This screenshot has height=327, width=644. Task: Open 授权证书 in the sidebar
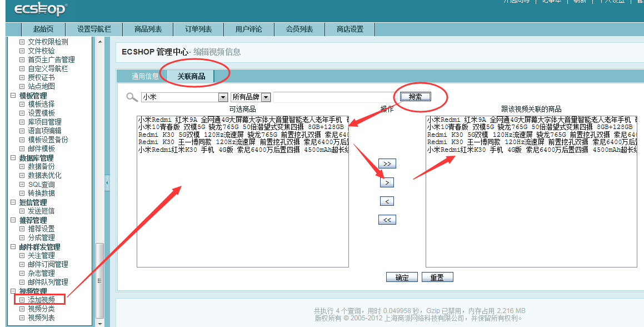(41, 77)
